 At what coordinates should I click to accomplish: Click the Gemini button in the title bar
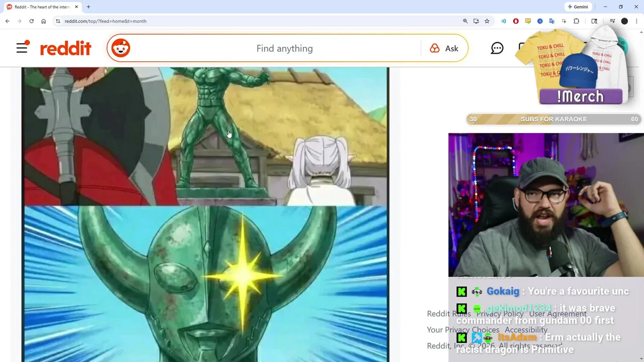tap(578, 7)
